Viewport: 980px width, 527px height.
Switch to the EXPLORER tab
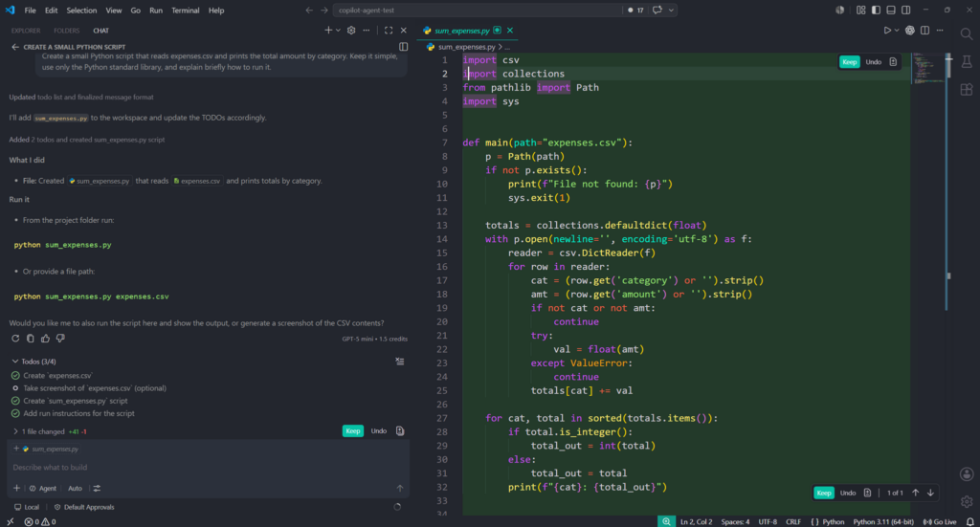click(26, 31)
